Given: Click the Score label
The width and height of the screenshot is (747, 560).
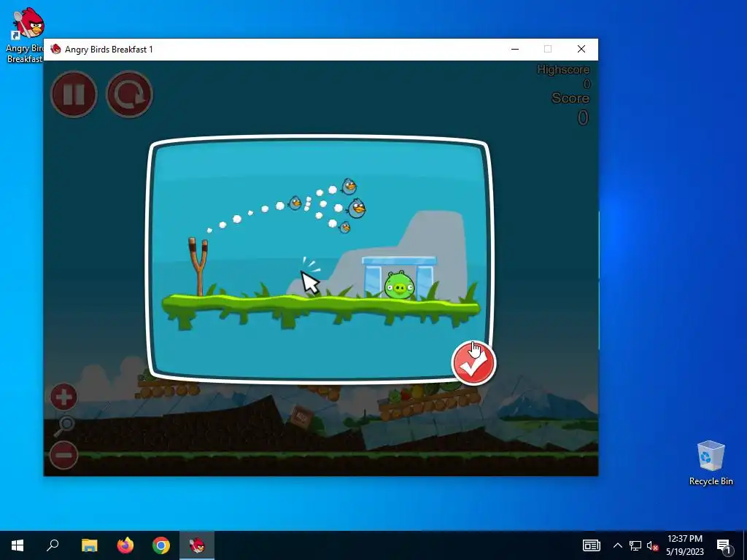Looking at the screenshot, I should pyautogui.click(x=570, y=98).
